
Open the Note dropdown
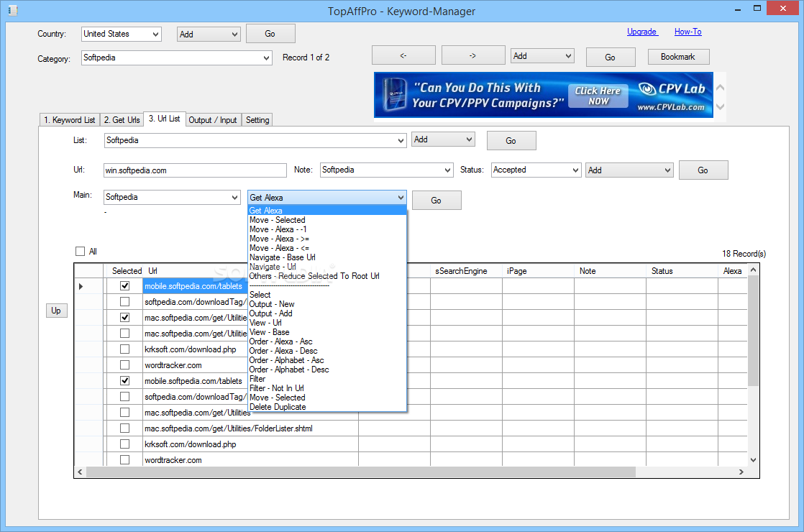coord(447,170)
